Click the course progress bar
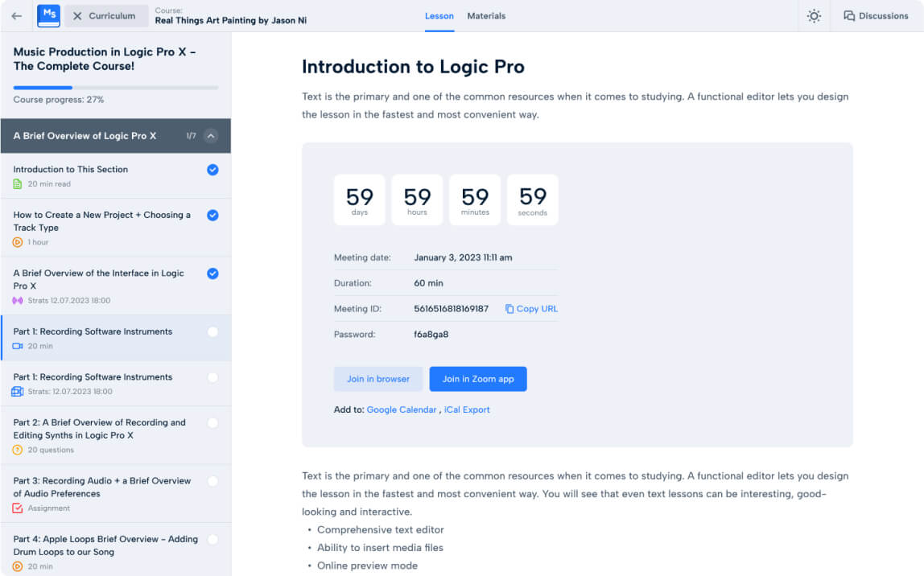Screen dimensions: 924x576 (115, 87)
